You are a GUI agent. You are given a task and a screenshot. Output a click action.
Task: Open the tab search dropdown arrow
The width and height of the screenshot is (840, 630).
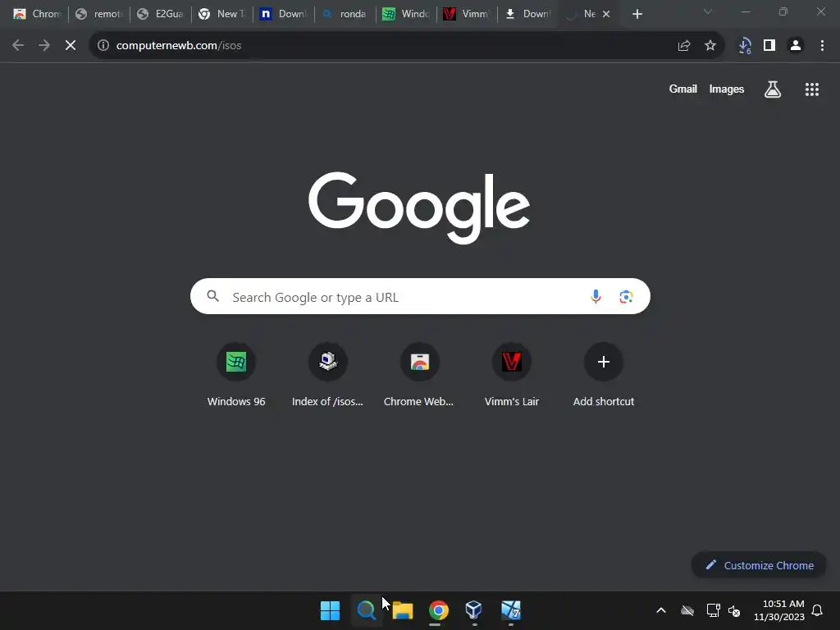click(x=708, y=11)
